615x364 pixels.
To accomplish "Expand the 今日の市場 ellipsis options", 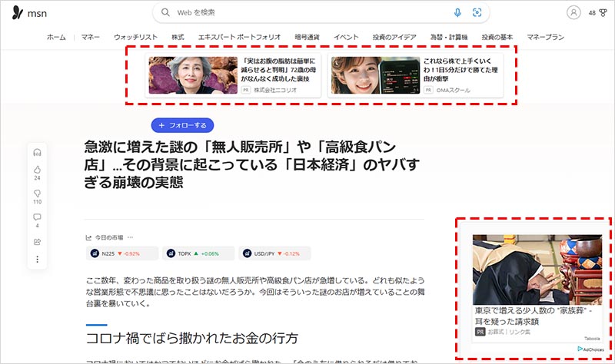I will tap(130, 237).
